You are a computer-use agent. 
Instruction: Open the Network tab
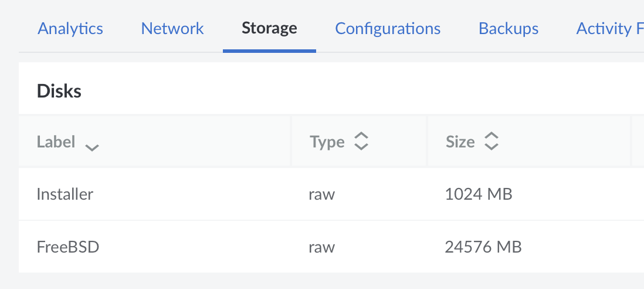pos(172,28)
